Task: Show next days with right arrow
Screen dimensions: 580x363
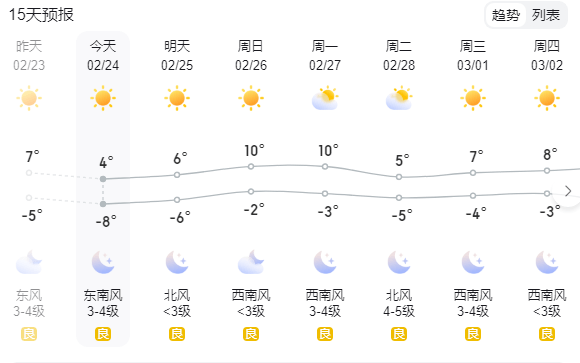Action: 568,191
